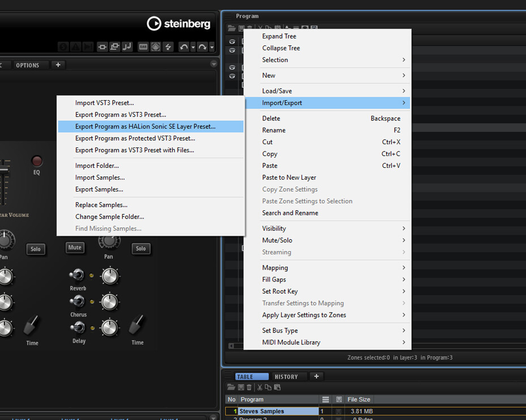Screen dimensions: 526x420
Task: Click the Solo button left of the Mute button
Action: (x=36, y=249)
